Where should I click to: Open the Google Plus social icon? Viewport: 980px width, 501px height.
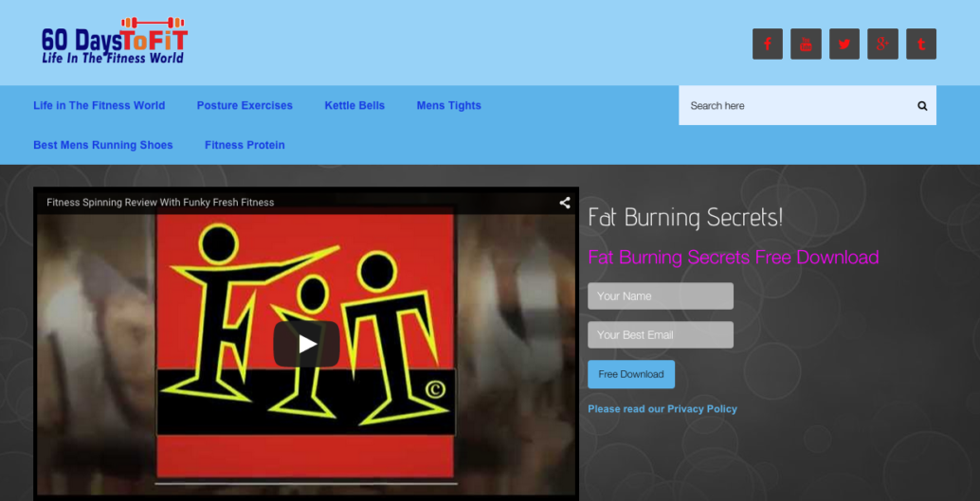coord(882,44)
